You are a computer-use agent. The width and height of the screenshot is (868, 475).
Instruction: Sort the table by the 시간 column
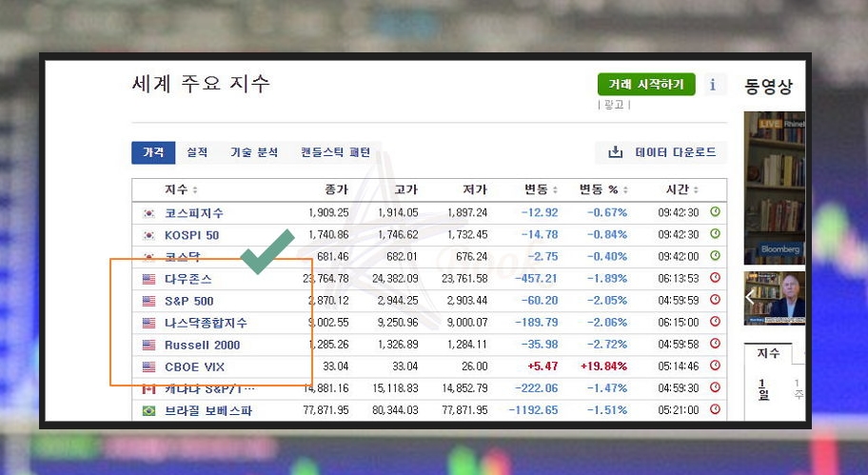click(696, 189)
